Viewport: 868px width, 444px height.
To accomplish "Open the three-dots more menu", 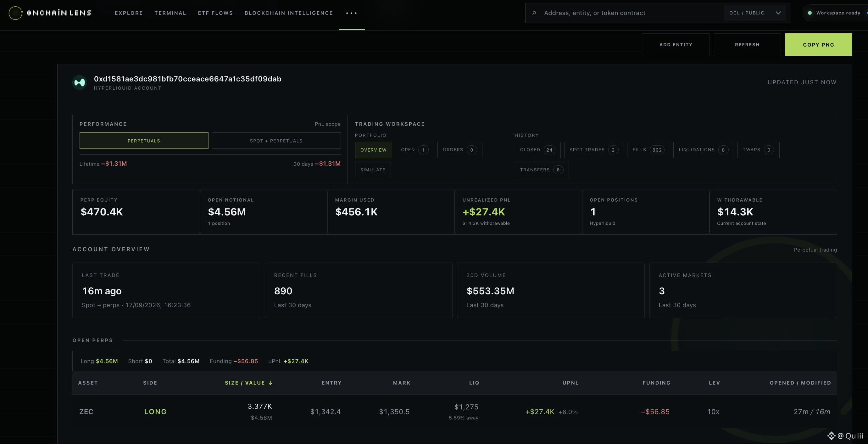I will (x=352, y=13).
